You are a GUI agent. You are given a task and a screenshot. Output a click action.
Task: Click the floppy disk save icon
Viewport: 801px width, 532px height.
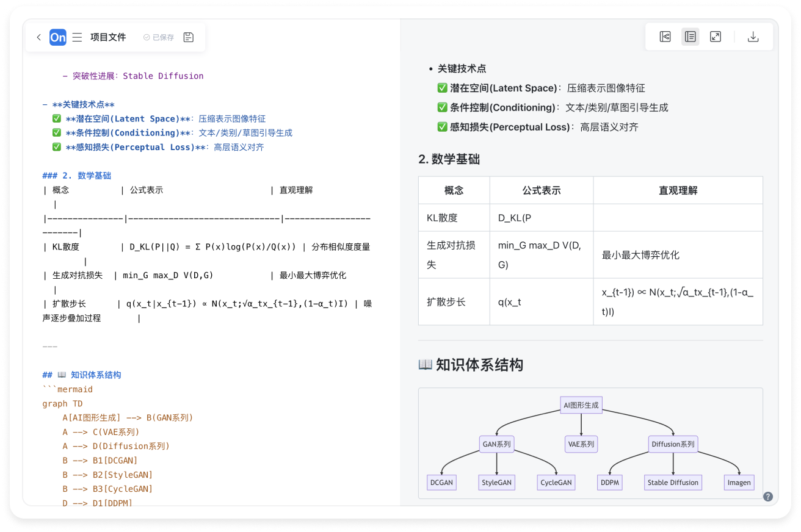(188, 37)
